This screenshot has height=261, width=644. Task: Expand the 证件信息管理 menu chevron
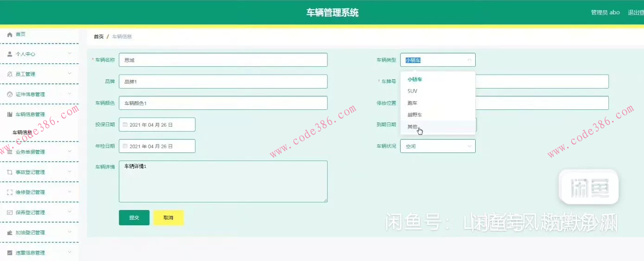[x=70, y=94]
